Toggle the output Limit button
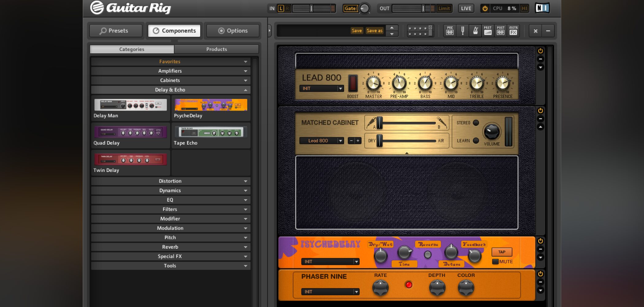Viewport: 644px width, 307px height. pyautogui.click(x=444, y=8)
